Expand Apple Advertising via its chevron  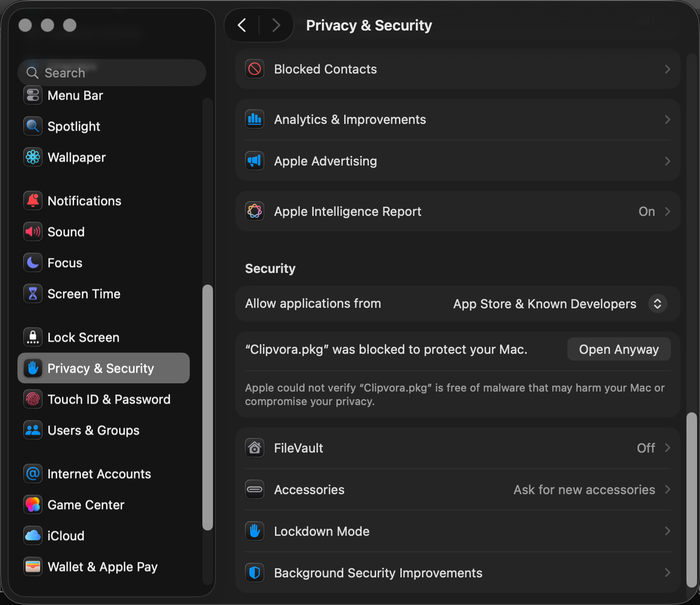pyautogui.click(x=668, y=161)
